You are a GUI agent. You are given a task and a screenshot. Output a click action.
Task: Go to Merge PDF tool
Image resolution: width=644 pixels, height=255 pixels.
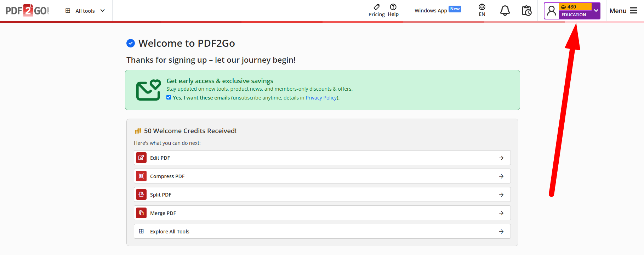[x=322, y=213]
